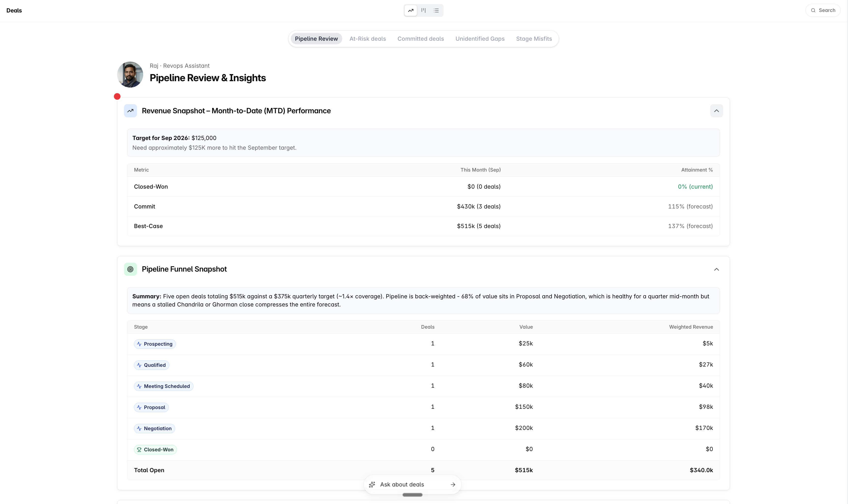848x504 pixels.
Task: Switch to the insights trend view icon
Action: [411, 10]
